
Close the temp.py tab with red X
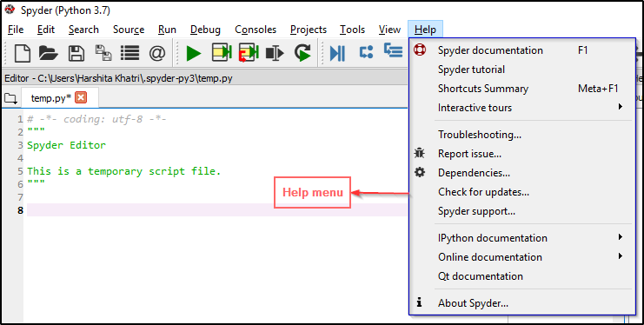[81, 97]
